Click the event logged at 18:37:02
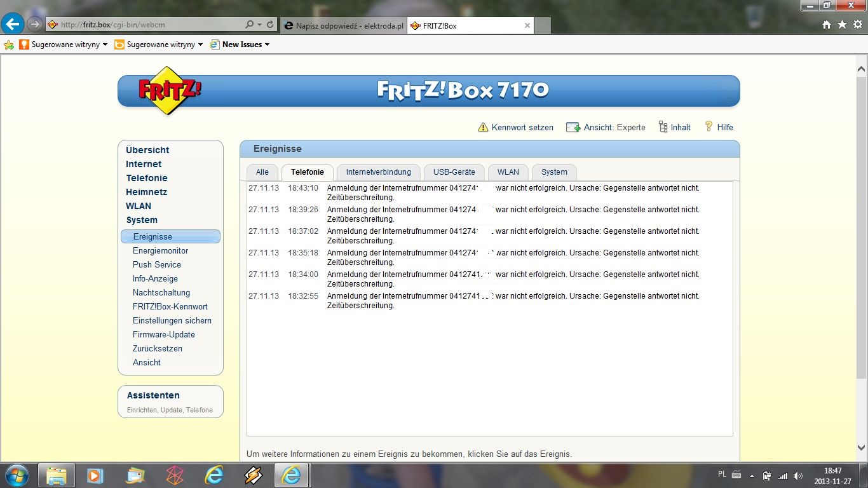 489,236
